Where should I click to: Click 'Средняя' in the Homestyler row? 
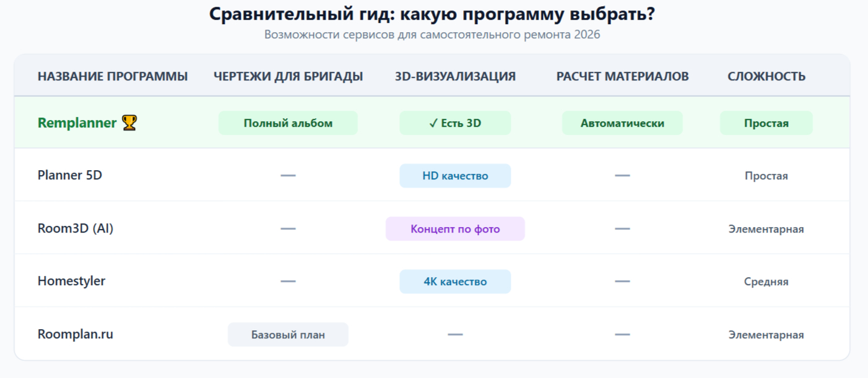tap(766, 281)
